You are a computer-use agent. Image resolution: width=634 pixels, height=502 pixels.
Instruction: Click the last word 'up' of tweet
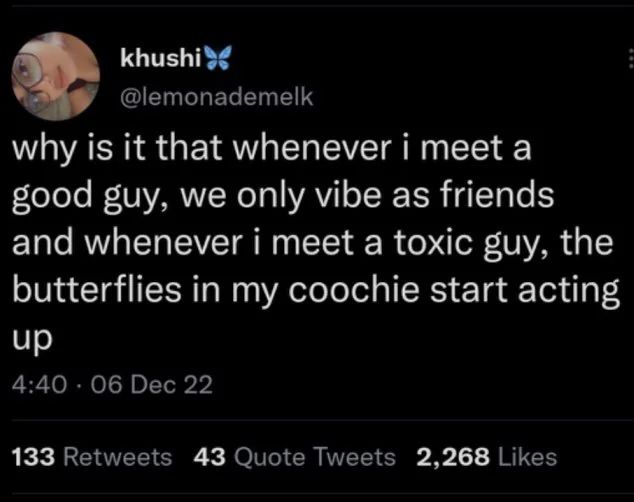[32, 339]
